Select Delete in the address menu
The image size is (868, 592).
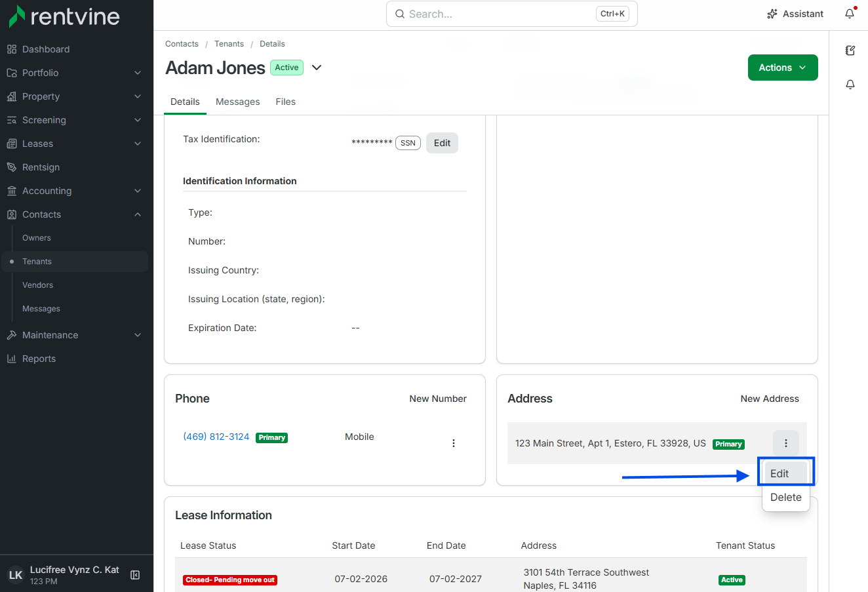click(x=786, y=497)
